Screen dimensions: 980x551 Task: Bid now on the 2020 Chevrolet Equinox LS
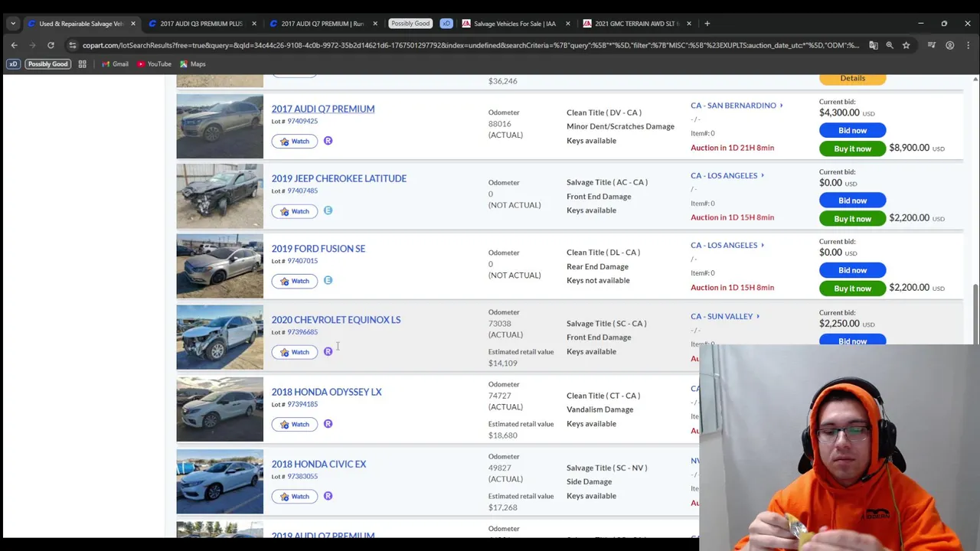pyautogui.click(x=852, y=341)
